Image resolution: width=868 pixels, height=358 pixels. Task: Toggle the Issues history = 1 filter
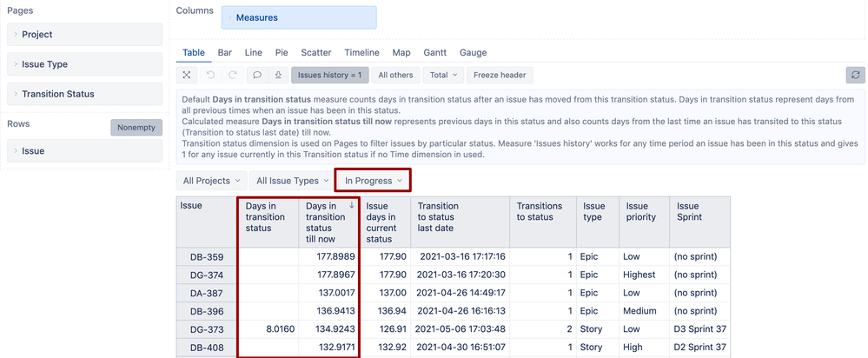tap(330, 76)
